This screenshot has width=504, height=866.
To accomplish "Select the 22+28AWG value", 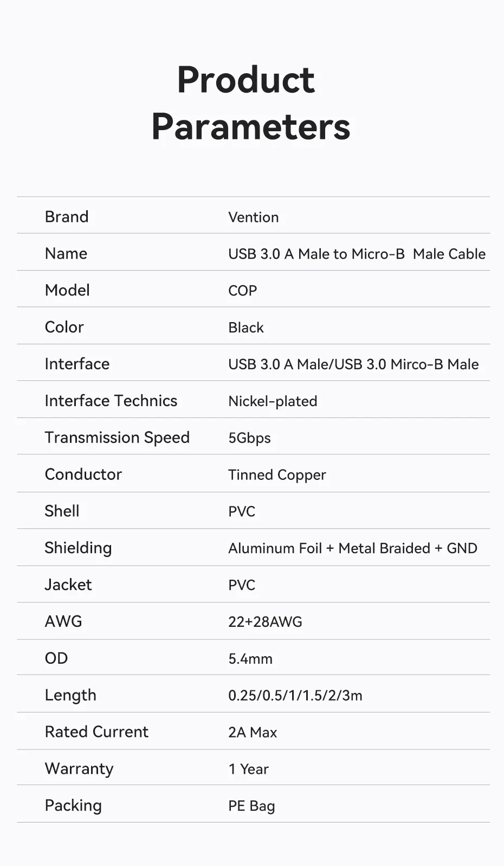I will click(265, 622).
